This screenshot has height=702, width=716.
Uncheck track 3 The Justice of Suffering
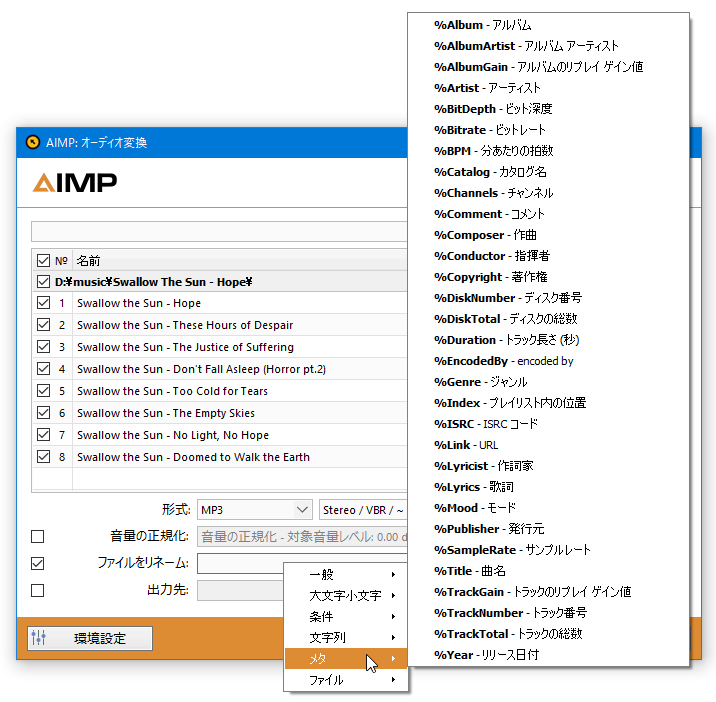[x=43, y=347]
